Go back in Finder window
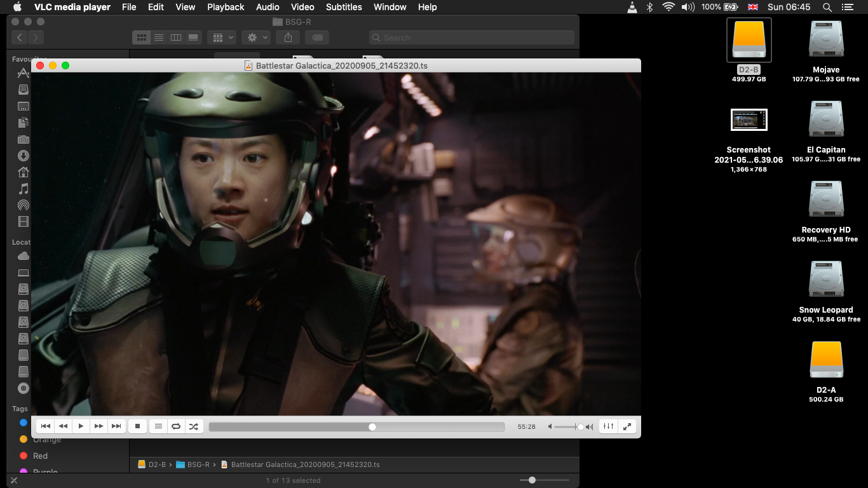Image resolution: width=868 pixels, height=488 pixels. click(x=20, y=37)
